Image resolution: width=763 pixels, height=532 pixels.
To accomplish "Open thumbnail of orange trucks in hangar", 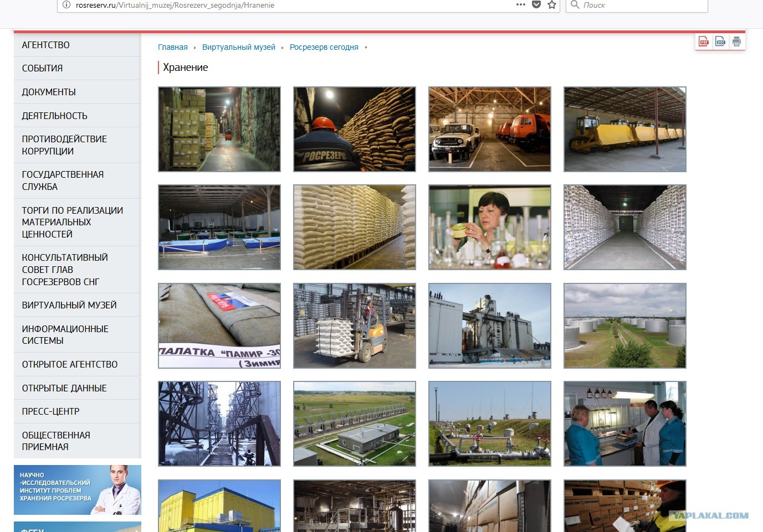I will 490,129.
